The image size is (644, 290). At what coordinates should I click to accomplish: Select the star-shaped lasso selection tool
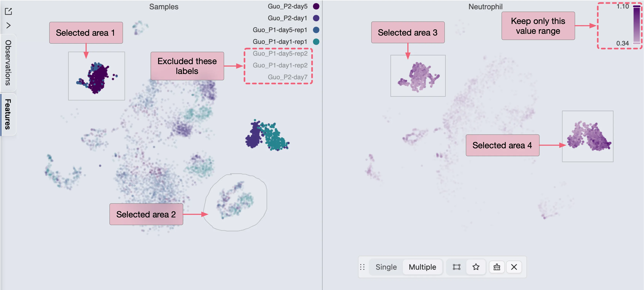click(x=476, y=267)
